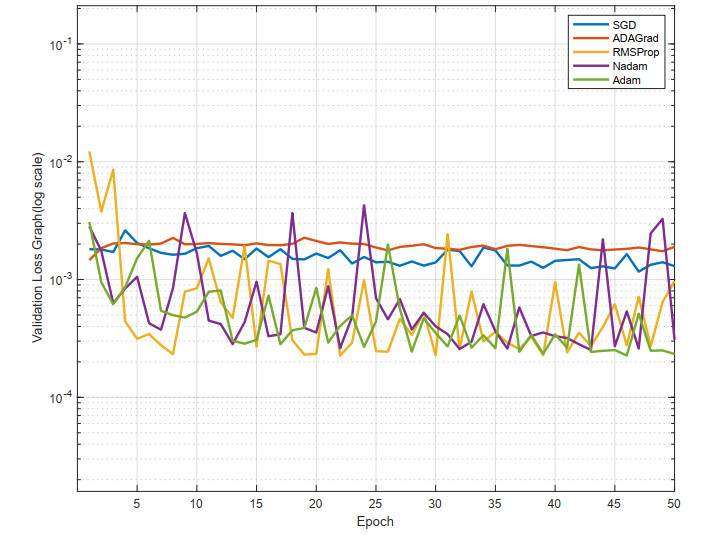Select the x-axis tick label 50
The image size is (716, 535).
674,503
